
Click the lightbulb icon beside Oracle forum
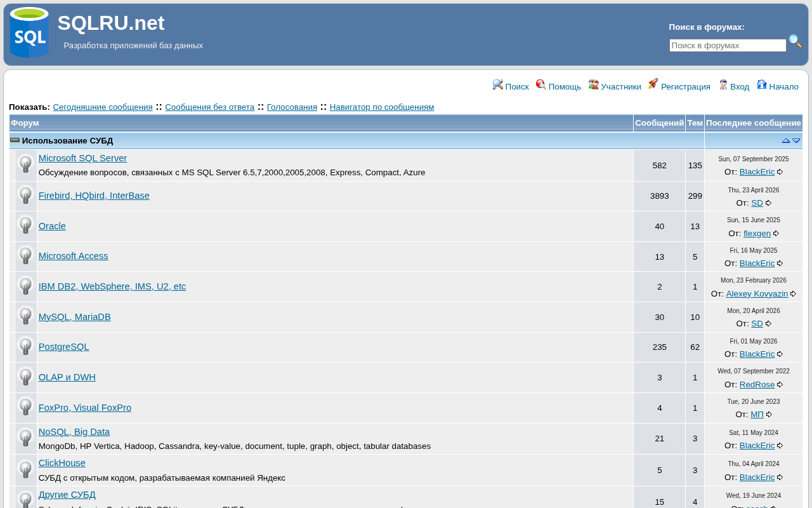25,225
